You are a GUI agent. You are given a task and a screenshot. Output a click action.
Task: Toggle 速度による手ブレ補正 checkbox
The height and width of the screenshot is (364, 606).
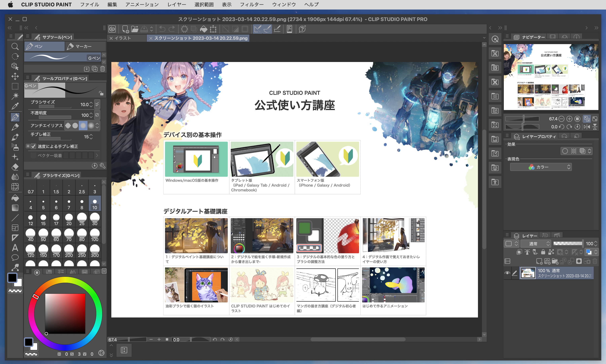(34, 146)
